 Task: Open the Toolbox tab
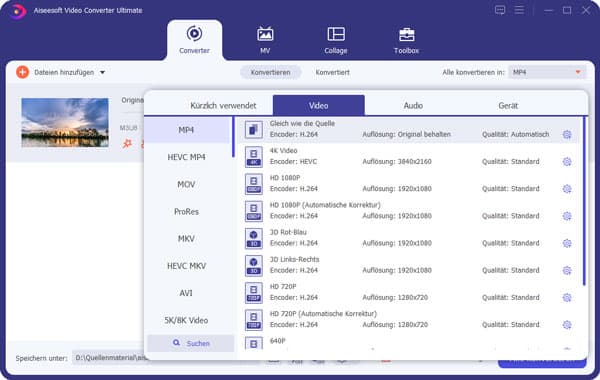pyautogui.click(x=406, y=40)
